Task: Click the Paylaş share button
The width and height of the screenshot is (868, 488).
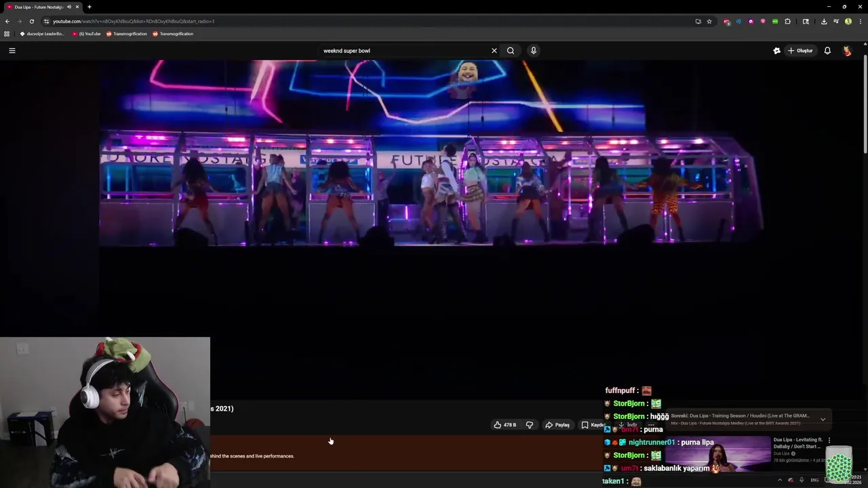Action: click(557, 425)
